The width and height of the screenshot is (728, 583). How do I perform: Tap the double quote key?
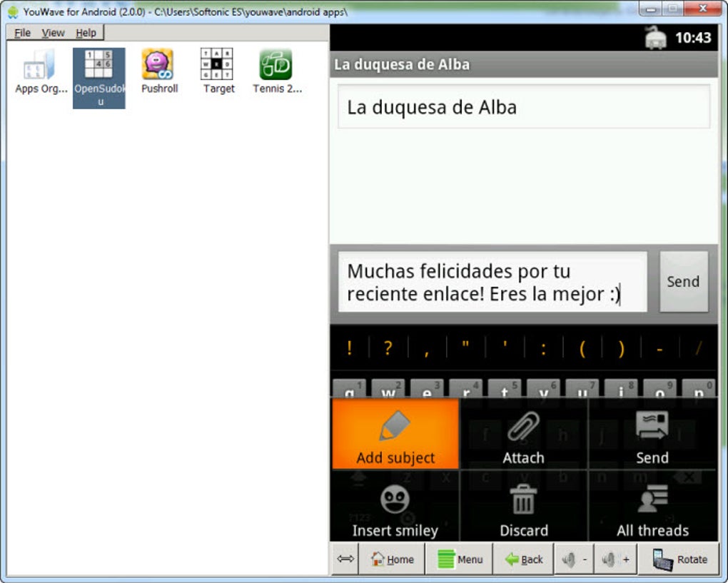pyautogui.click(x=465, y=348)
